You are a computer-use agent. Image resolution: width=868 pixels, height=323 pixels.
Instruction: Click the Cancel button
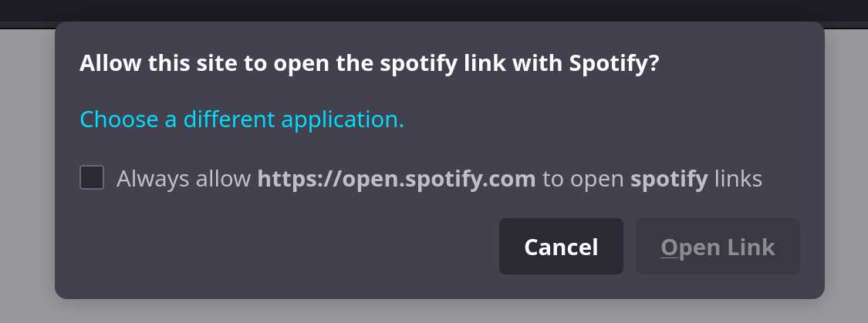point(561,247)
